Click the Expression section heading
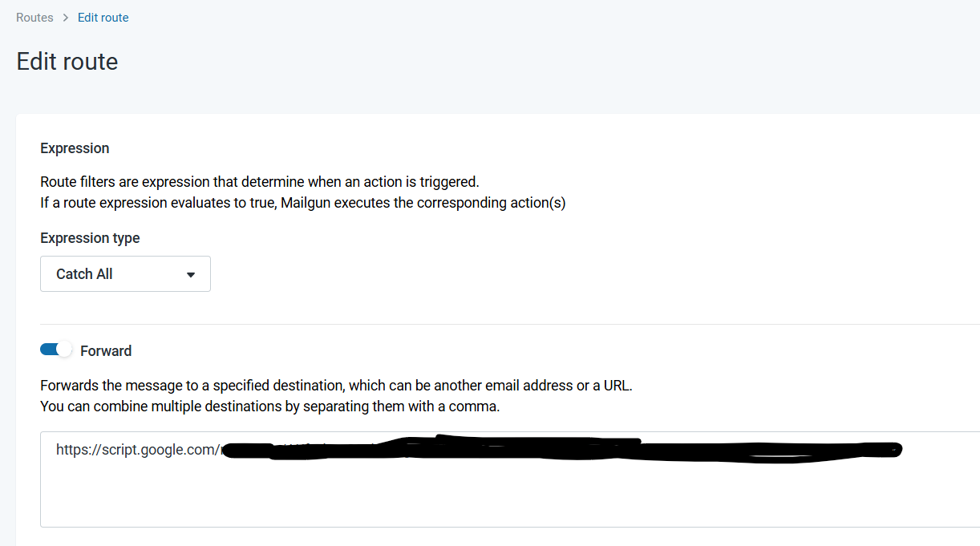This screenshot has width=980, height=546. click(75, 148)
